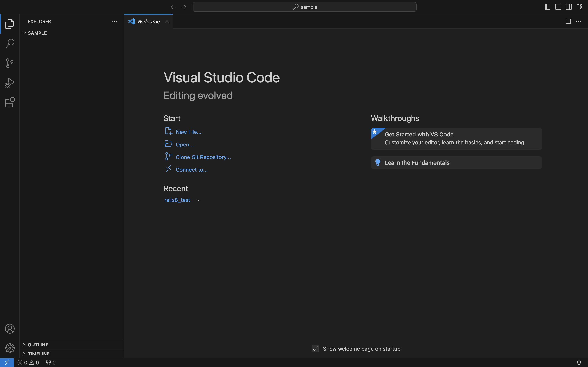The image size is (588, 367).
Task: Click the notifications bell in status bar
Action: tap(579, 362)
